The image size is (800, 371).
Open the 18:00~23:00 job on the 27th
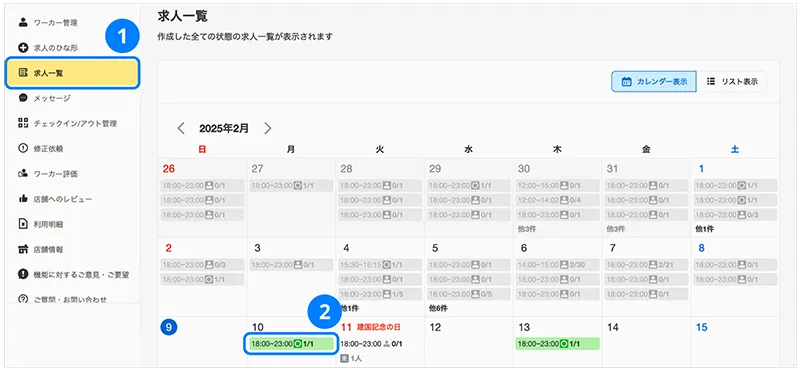coord(291,185)
